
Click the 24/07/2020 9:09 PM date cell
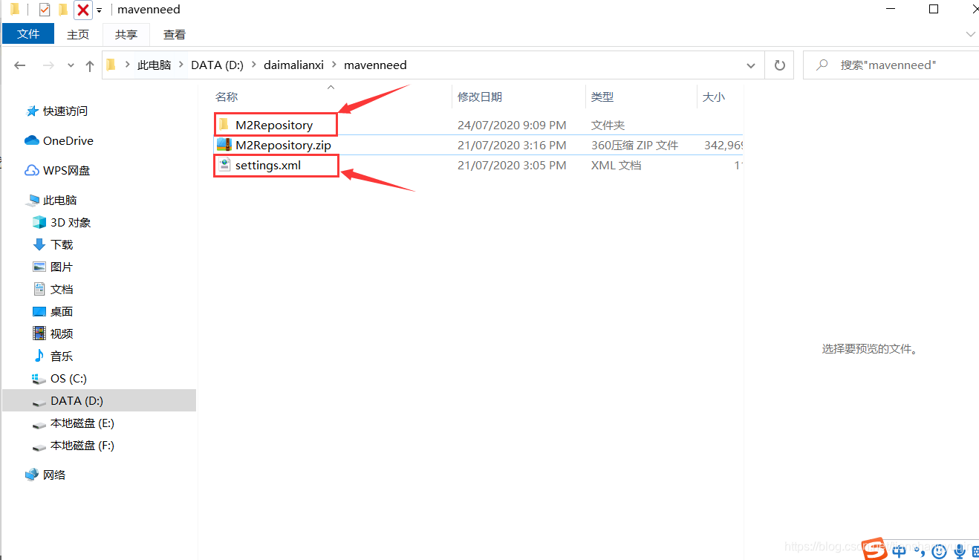[x=512, y=125]
